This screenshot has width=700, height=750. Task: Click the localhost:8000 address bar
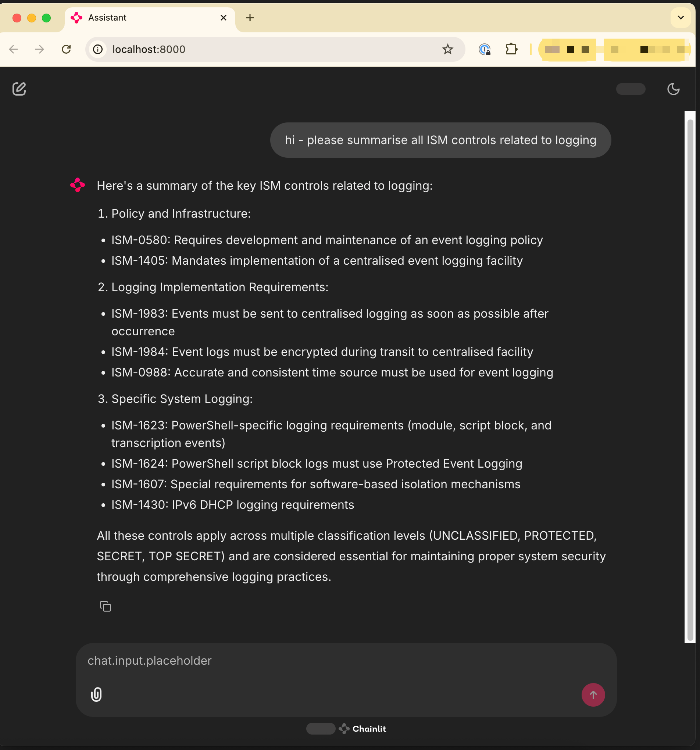click(275, 49)
